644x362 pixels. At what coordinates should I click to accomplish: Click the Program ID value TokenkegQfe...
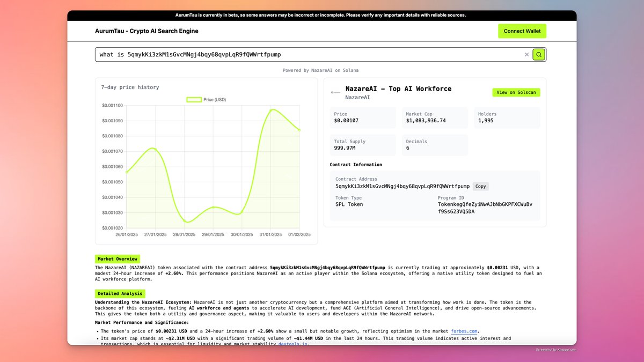pos(485,208)
